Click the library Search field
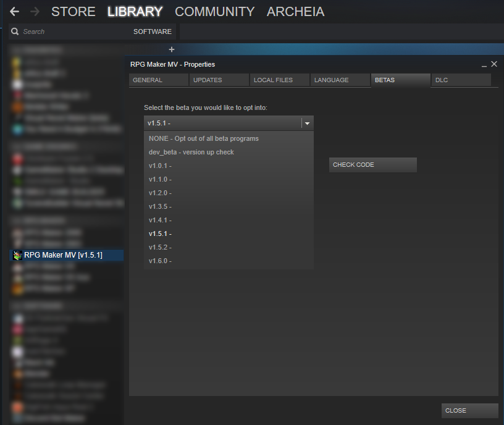Viewport: 504px width, 425px height. [69, 32]
